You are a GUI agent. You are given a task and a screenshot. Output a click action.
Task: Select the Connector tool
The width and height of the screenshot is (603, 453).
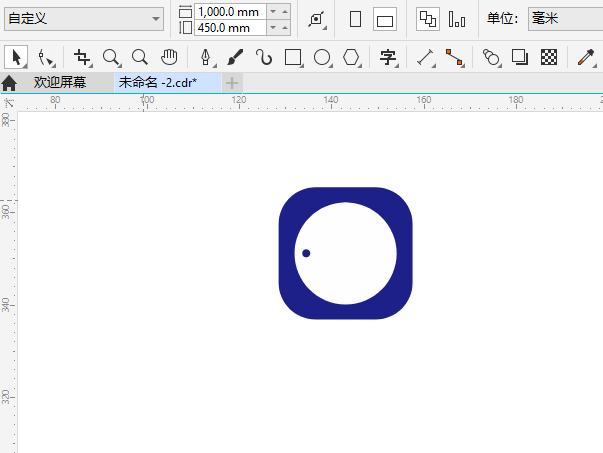454,58
